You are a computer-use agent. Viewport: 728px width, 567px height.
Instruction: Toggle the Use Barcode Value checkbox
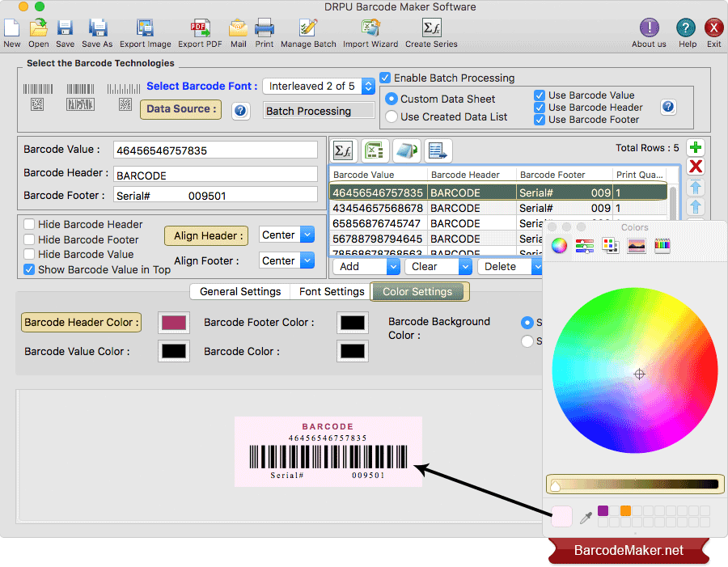point(539,95)
